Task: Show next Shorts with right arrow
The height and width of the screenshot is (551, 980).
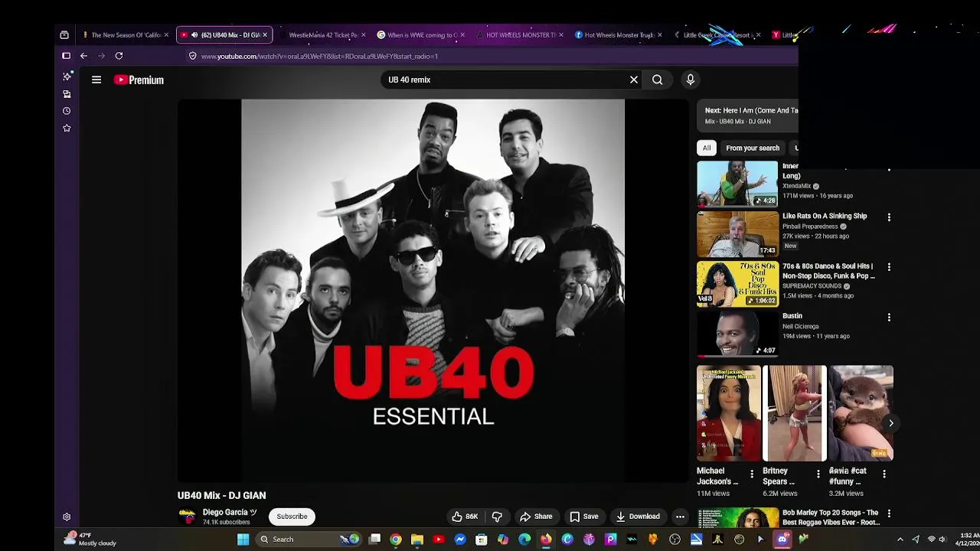Action: pyautogui.click(x=891, y=423)
